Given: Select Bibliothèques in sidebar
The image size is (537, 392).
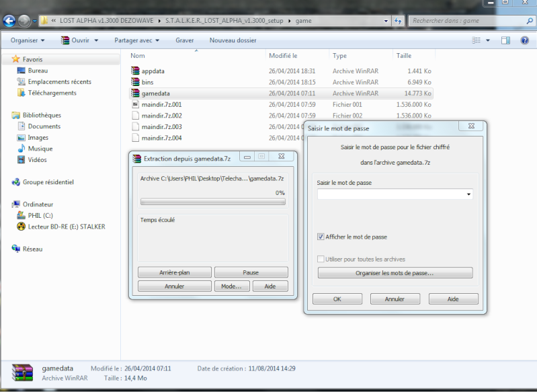Looking at the screenshot, I should (x=42, y=115).
